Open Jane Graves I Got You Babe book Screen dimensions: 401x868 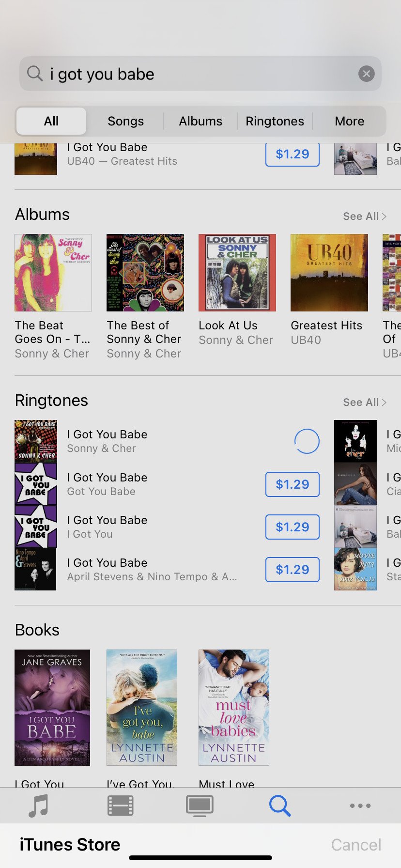[52, 708]
